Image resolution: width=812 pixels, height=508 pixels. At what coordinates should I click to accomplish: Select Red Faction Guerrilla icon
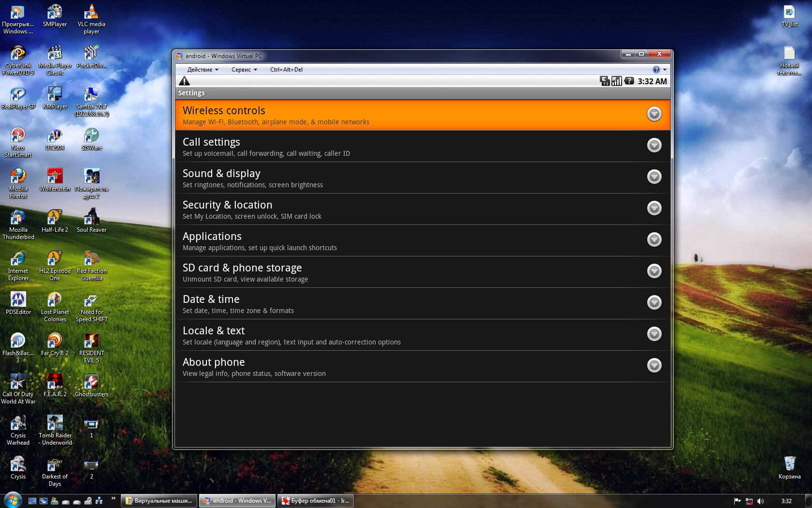point(91,266)
